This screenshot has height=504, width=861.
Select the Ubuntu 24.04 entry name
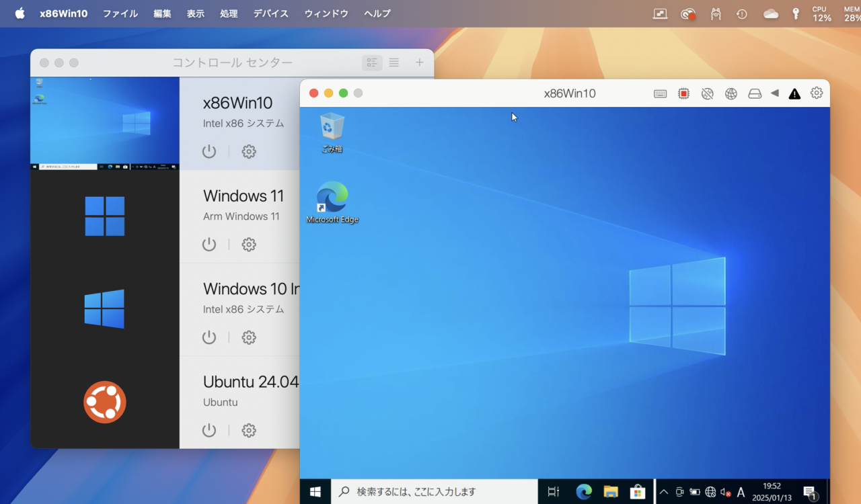(x=251, y=382)
